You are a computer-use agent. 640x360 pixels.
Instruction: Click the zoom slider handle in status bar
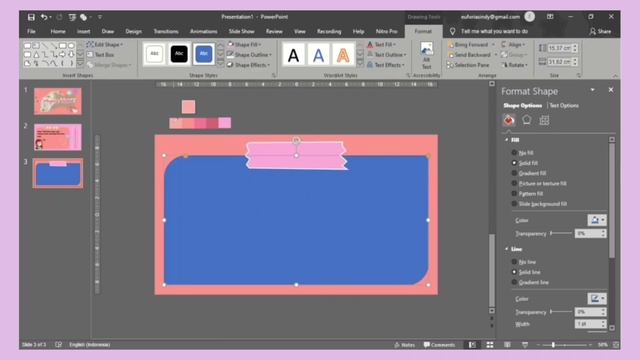point(553,345)
